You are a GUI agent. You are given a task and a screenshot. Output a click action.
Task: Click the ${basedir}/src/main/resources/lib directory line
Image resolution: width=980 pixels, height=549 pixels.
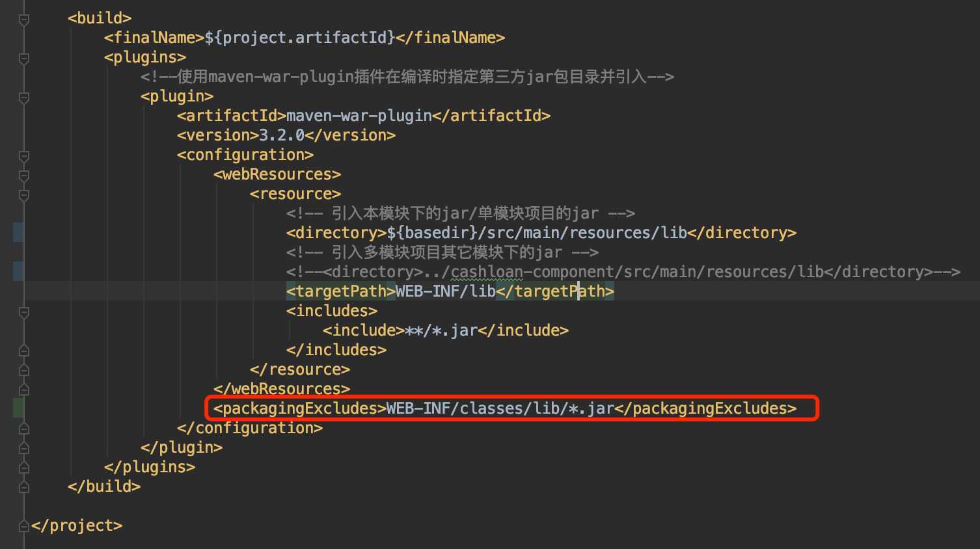(x=541, y=233)
